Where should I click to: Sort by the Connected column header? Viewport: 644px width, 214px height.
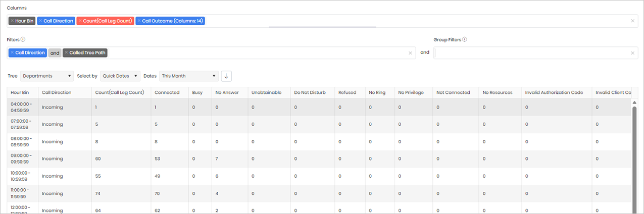coord(167,92)
